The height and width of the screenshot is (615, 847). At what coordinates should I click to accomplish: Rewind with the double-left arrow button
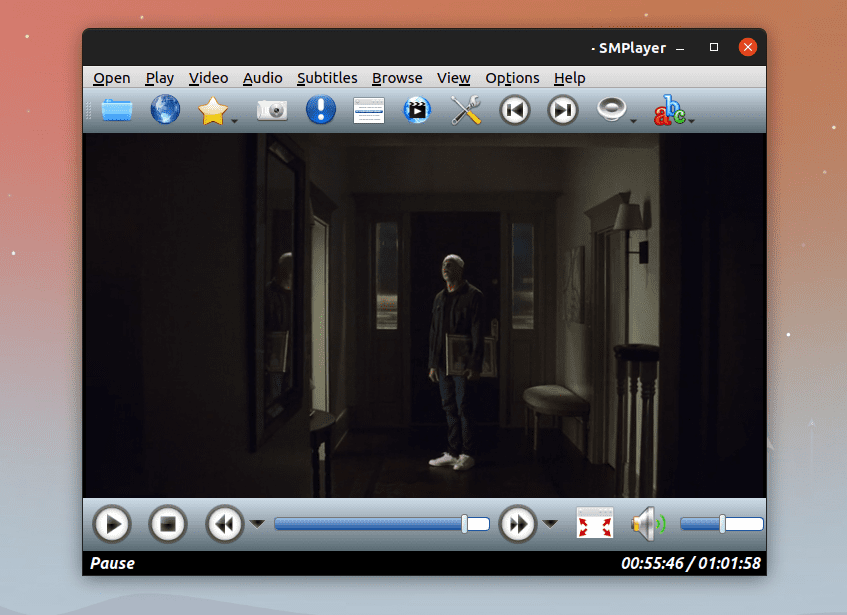(x=225, y=524)
